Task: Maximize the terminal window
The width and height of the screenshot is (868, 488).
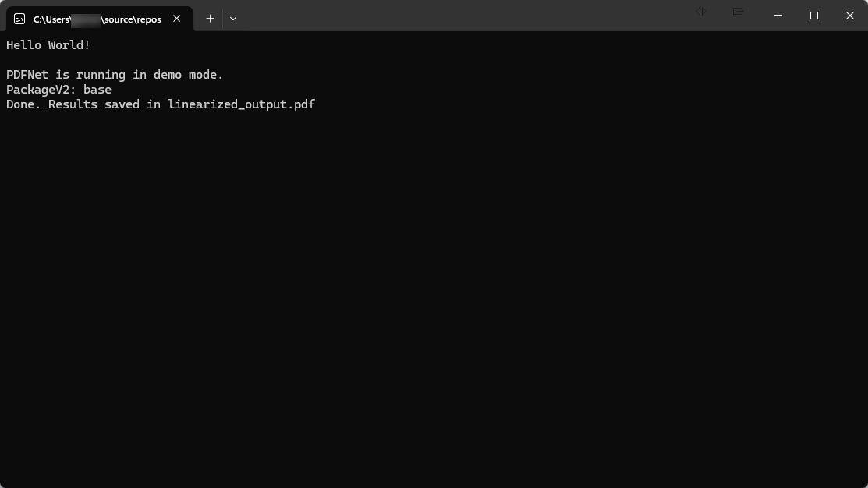Action: pos(814,16)
